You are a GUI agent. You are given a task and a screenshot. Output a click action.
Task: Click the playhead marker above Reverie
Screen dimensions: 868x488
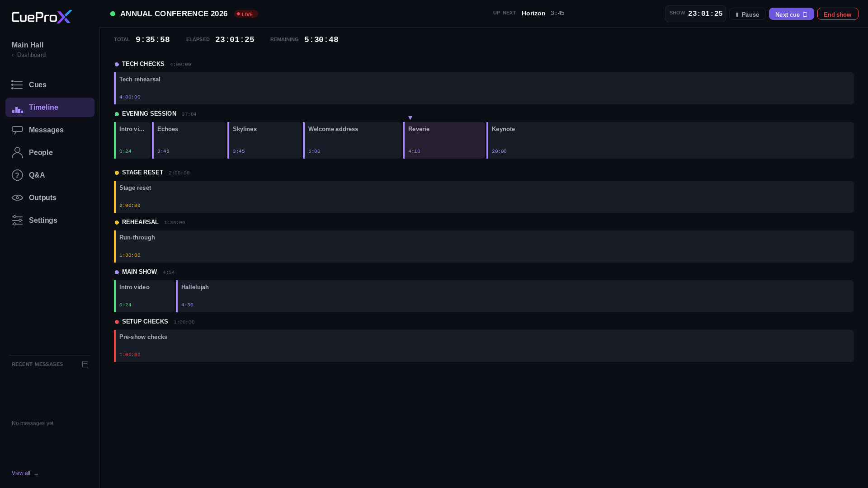410,118
